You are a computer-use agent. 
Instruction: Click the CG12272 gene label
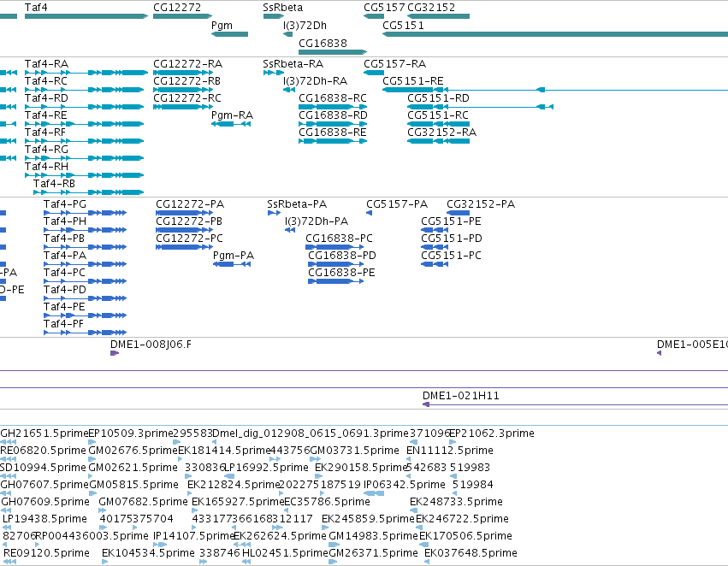point(177,8)
